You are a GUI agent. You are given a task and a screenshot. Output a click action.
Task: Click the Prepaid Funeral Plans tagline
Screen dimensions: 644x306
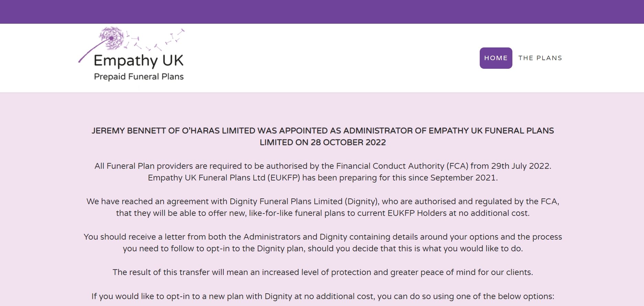139,77
